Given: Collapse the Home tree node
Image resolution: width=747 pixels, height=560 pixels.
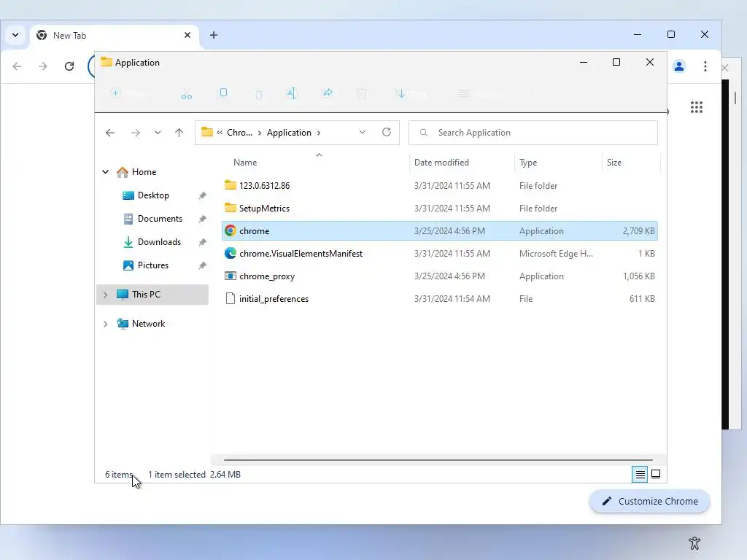Looking at the screenshot, I should point(105,172).
